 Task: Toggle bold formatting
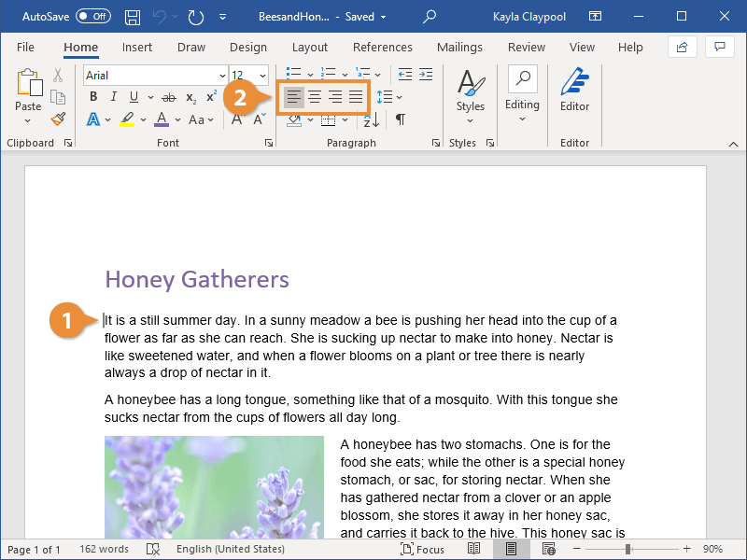click(x=93, y=97)
